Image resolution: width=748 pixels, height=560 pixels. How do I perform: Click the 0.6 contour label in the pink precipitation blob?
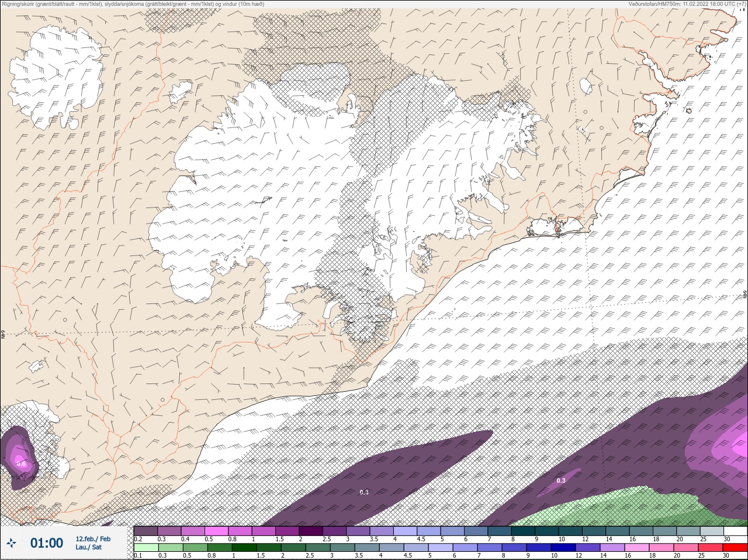point(21,464)
